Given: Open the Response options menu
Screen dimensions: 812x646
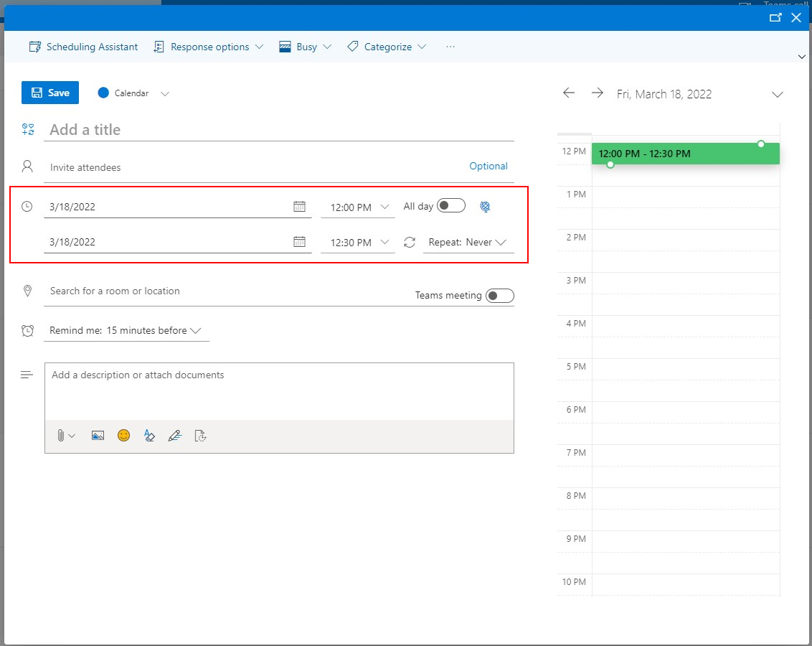Looking at the screenshot, I should [x=209, y=47].
